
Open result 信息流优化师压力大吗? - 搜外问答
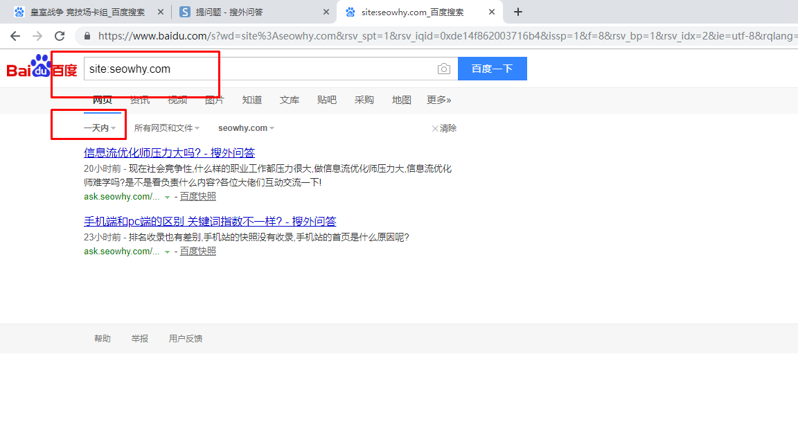[x=169, y=153]
